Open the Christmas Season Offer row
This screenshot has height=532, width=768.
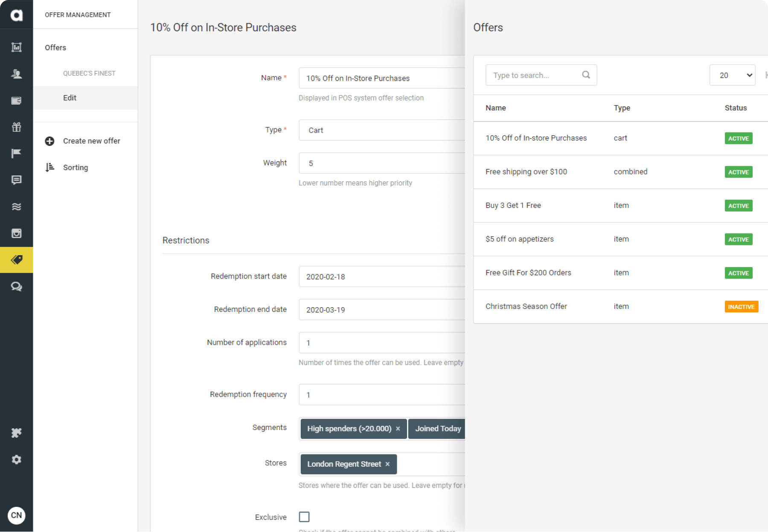[x=621, y=307]
